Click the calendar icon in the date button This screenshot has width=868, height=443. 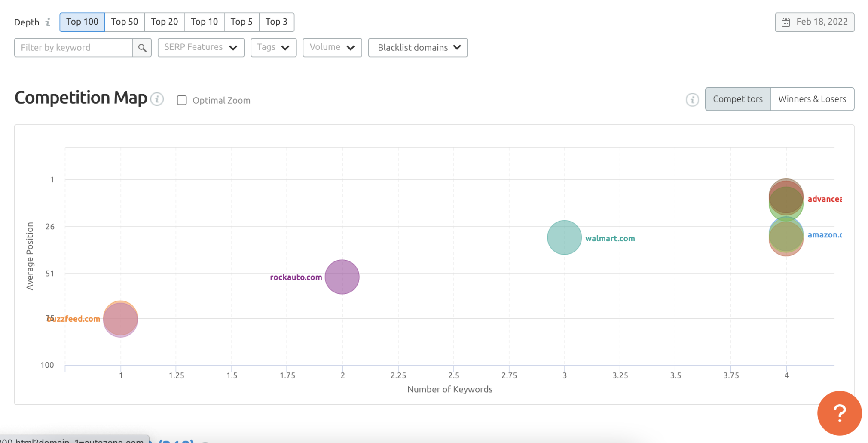click(785, 22)
